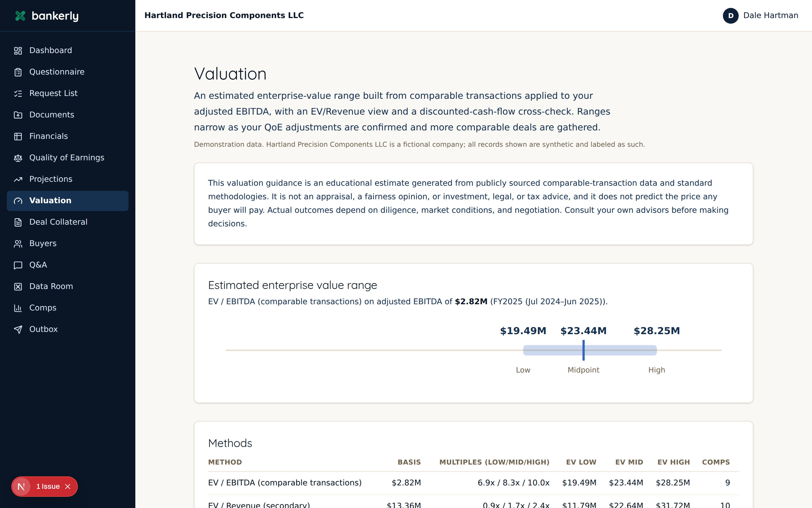Click the Financials table icon
The width and height of the screenshot is (812, 508).
click(18, 137)
